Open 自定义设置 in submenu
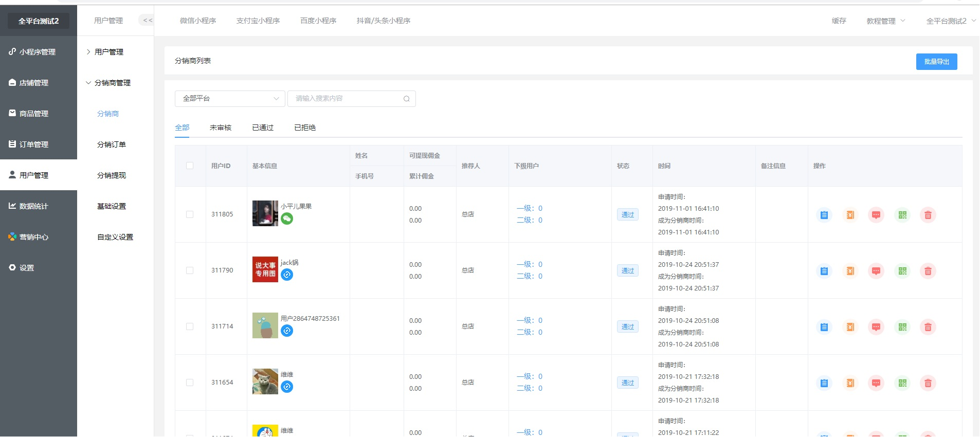Viewport: 980px width, 437px height. tap(115, 237)
